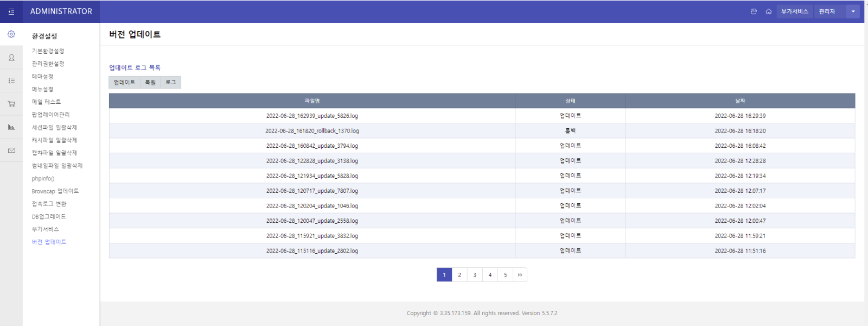Open the member management user icon
The height and width of the screenshot is (326, 868).
click(x=11, y=58)
